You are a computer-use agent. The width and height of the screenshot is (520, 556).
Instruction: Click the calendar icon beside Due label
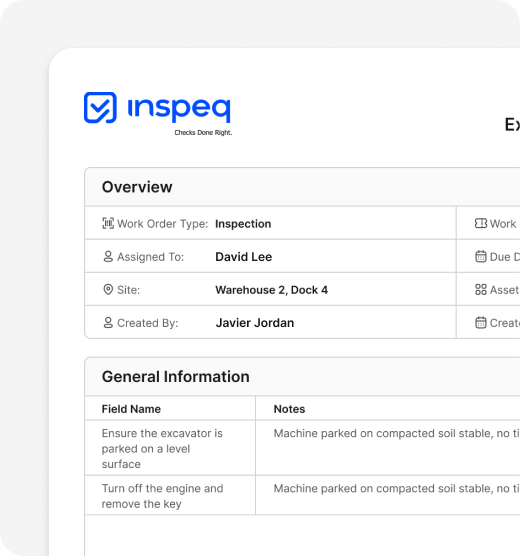tap(481, 256)
